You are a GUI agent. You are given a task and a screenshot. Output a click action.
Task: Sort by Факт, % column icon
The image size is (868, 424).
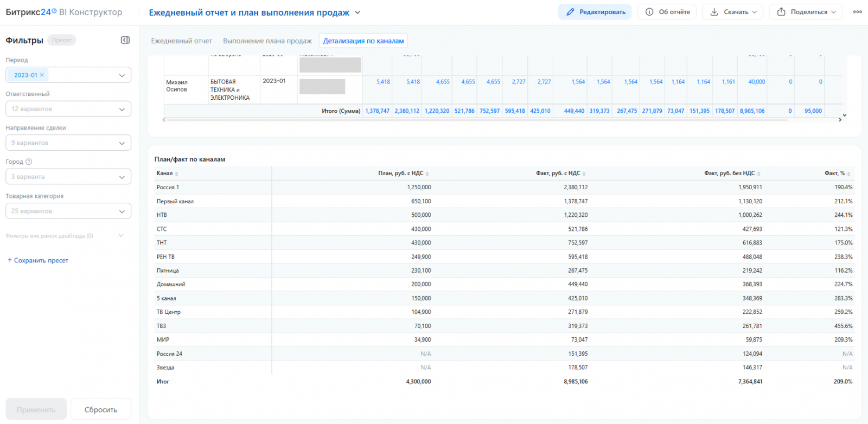tap(848, 174)
